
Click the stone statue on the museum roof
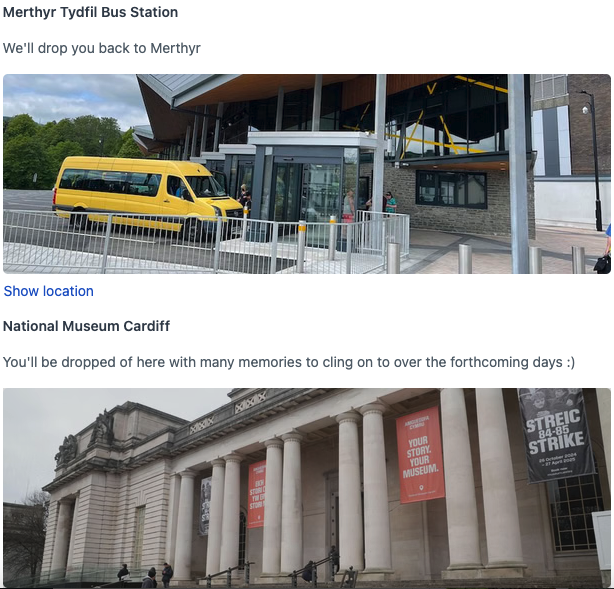103,427
